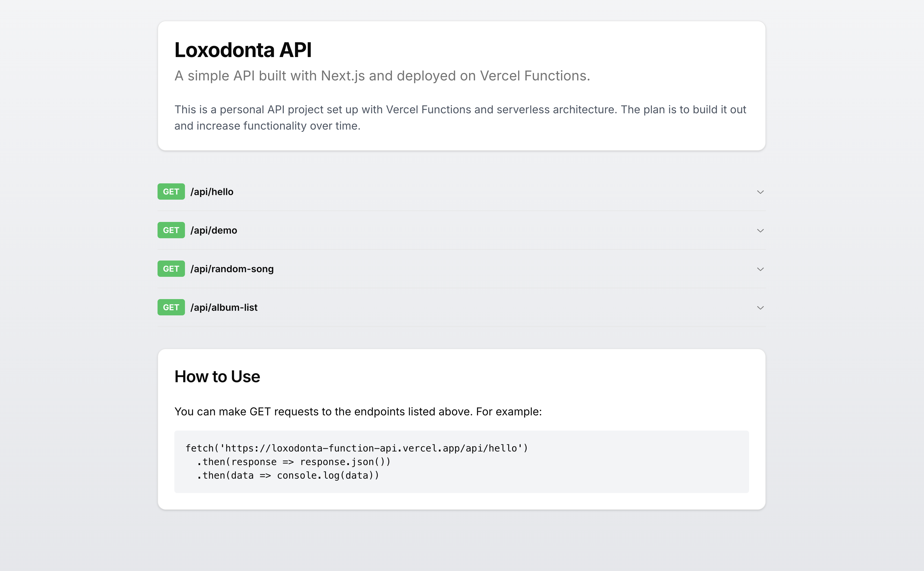Select the /api/random-song endpoint label
This screenshot has width=924, height=571.
point(232,269)
